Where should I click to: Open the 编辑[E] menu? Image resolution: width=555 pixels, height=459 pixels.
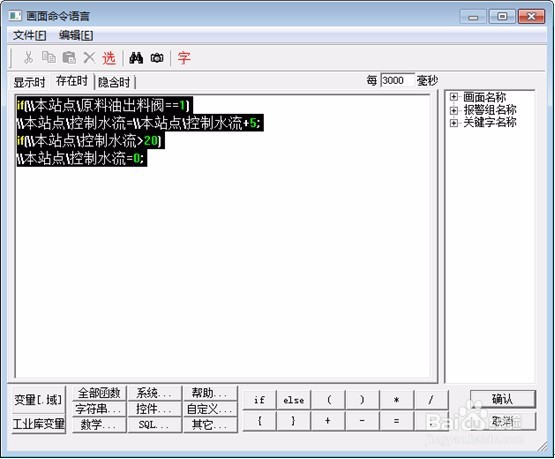(76, 35)
